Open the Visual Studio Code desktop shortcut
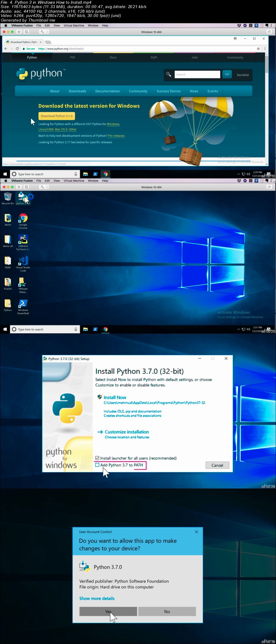 point(23,264)
